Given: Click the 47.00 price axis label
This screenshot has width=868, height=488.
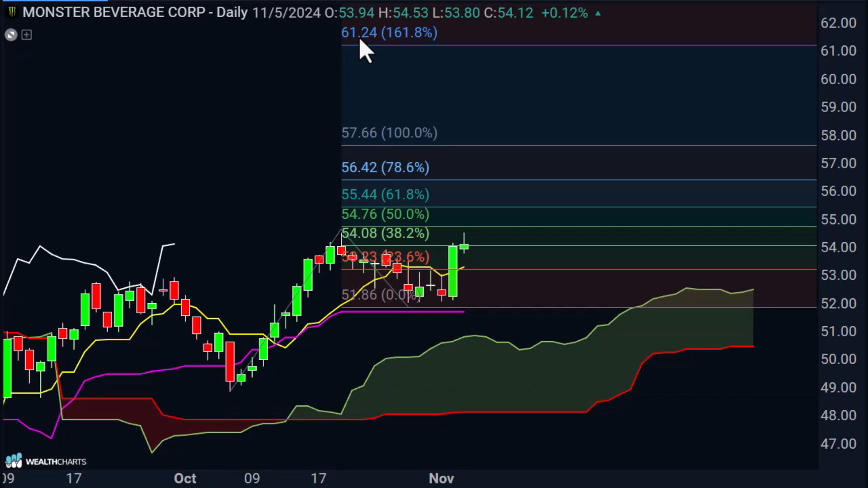Looking at the screenshot, I should click(x=839, y=444).
